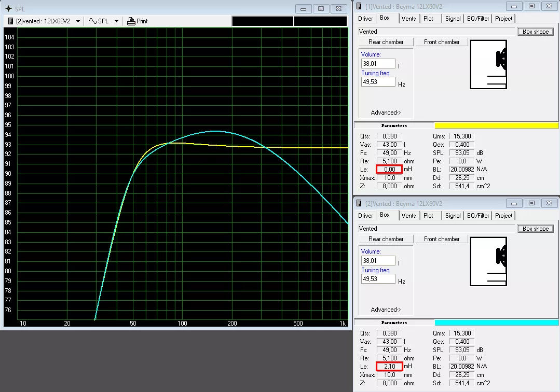Expand Advanced options in project [2] window
The image size is (560, 392).
(386, 310)
